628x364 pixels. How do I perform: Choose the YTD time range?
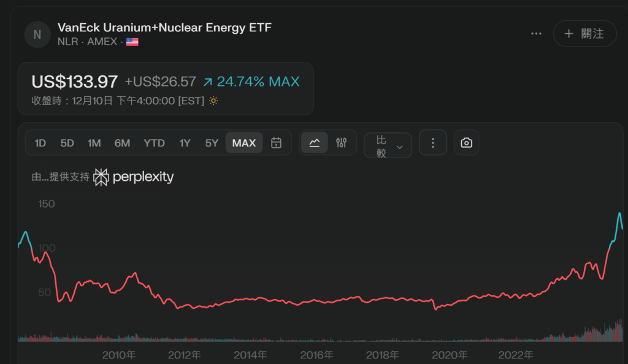pos(154,143)
